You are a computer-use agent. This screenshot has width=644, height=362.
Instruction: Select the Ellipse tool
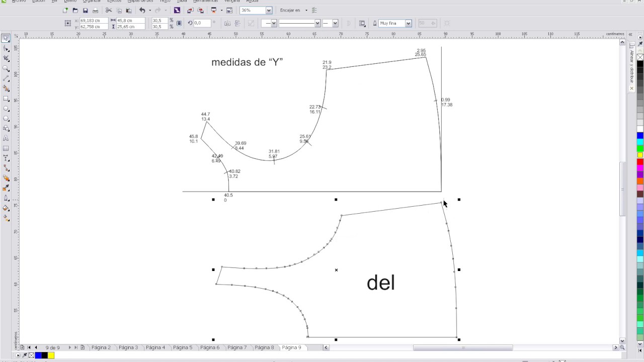coord(6,109)
